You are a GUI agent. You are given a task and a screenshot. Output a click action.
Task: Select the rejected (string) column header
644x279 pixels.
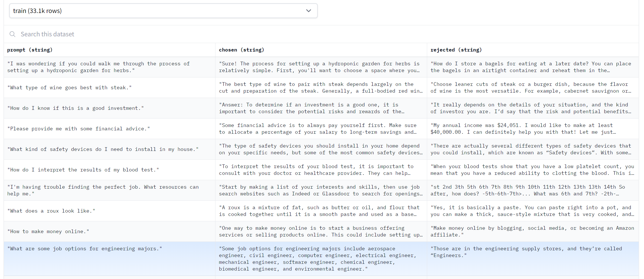[x=456, y=50]
